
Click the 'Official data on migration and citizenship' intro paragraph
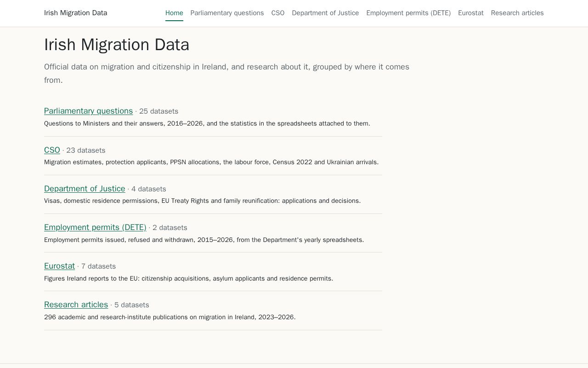[x=227, y=74]
